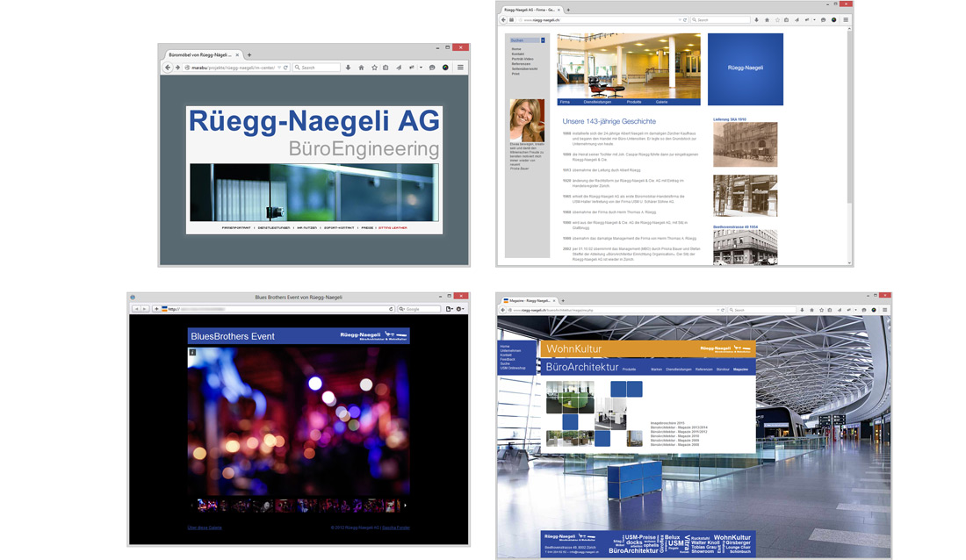Open settings gear in Blues Brothers window
Viewport: 966px width, 560px height.
tap(459, 309)
